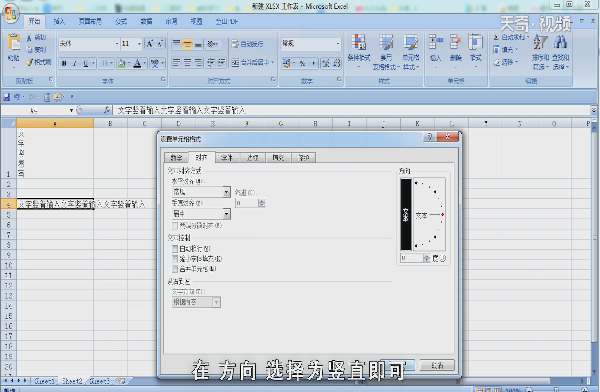
Task: Click the Cut scissors icon
Action: (29, 38)
